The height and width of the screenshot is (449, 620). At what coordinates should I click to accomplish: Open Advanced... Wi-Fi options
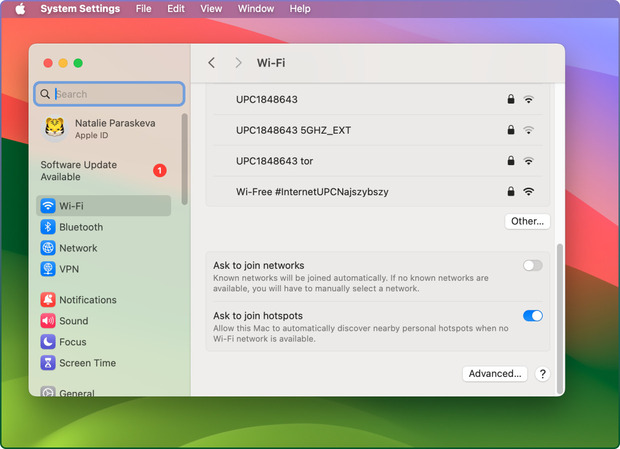(x=495, y=374)
